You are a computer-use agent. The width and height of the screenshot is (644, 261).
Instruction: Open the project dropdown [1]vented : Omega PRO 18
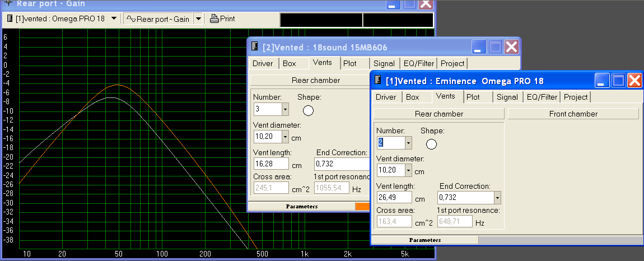114,19
